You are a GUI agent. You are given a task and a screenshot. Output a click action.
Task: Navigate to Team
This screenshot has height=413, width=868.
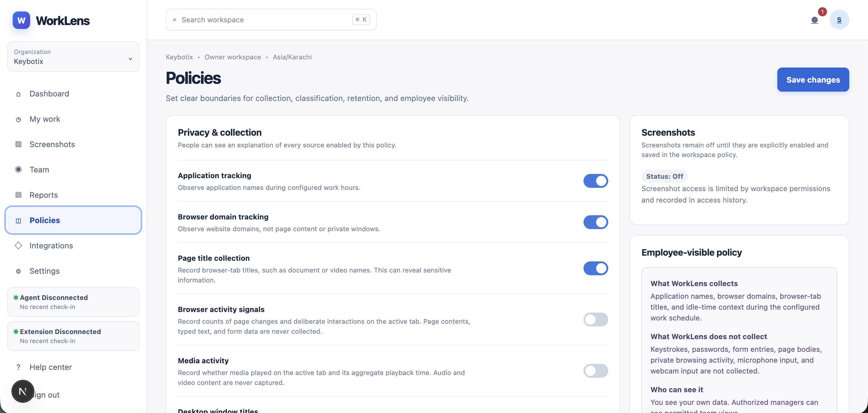coord(73,170)
